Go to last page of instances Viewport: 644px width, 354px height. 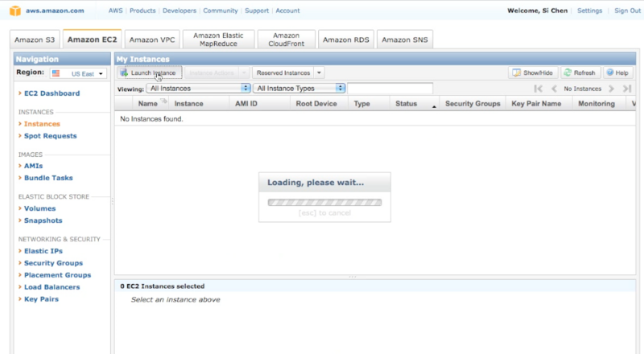click(x=627, y=88)
